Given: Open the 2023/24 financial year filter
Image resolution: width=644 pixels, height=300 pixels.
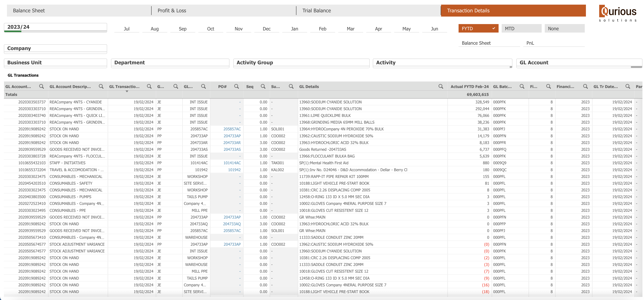Looking at the screenshot, I should point(56,27).
